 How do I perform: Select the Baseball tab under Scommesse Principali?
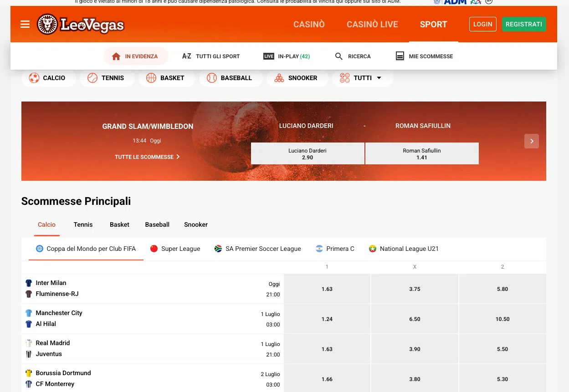(157, 224)
